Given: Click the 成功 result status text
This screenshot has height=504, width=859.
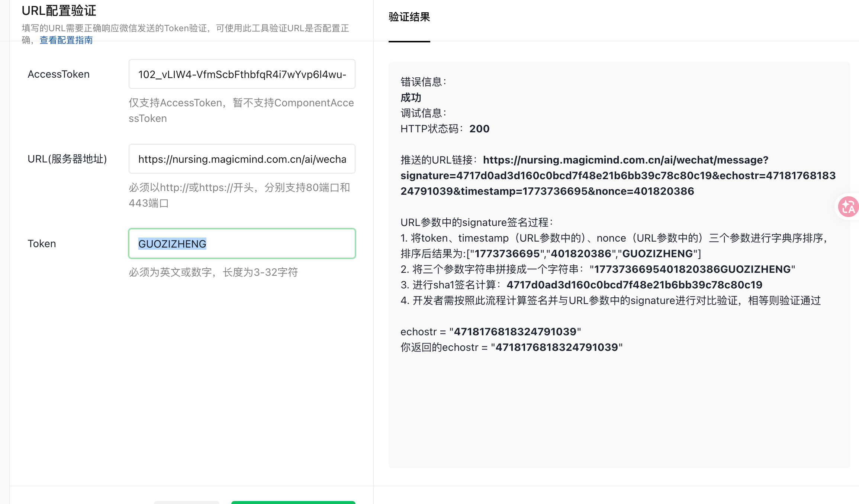Looking at the screenshot, I should click(x=411, y=98).
